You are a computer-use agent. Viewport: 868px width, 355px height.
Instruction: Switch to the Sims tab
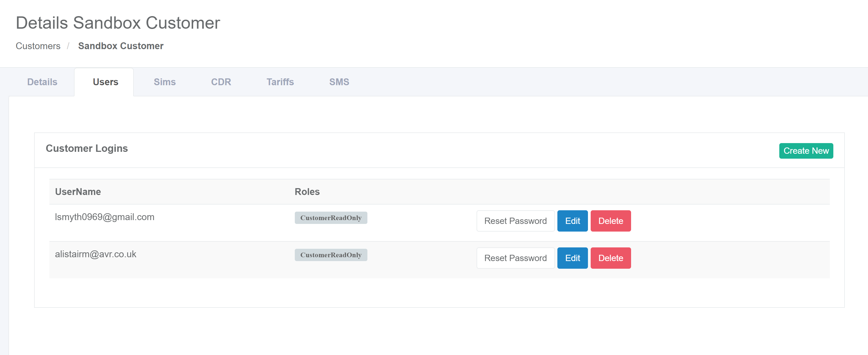164,82
